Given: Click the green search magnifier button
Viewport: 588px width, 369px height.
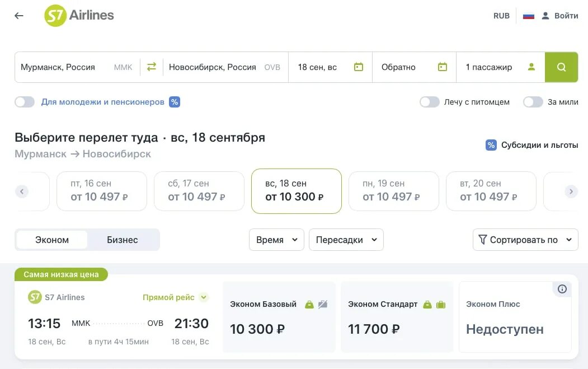Looking at the screenshot, I should point(561,67).
